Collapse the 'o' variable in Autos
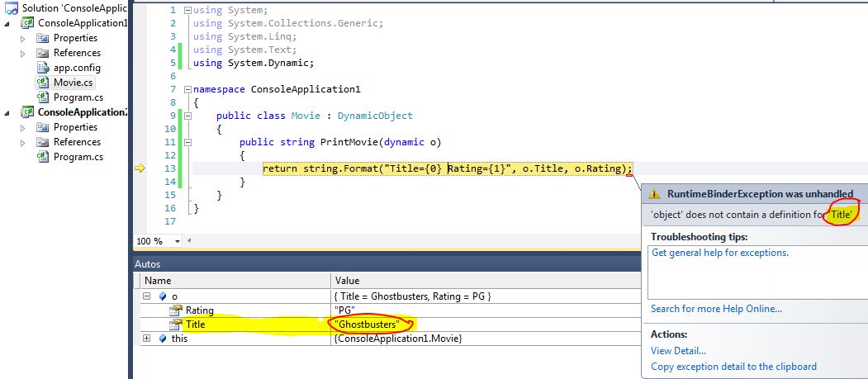 click(147, 296)
